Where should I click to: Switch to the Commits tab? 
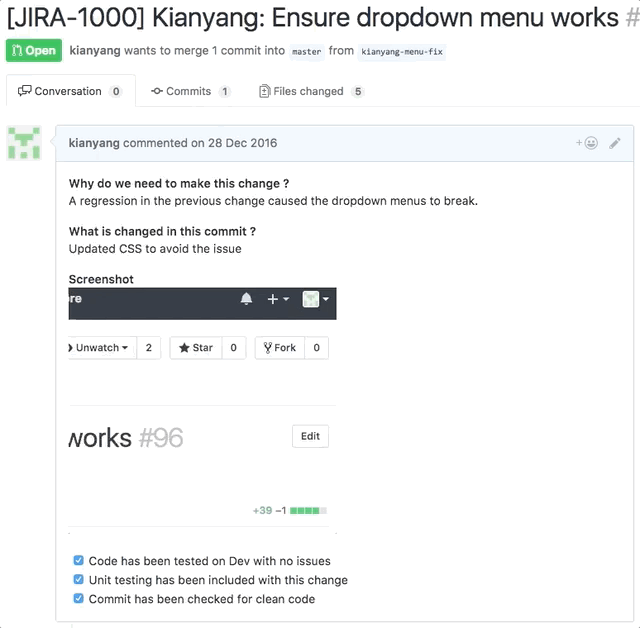click(191, 91)
